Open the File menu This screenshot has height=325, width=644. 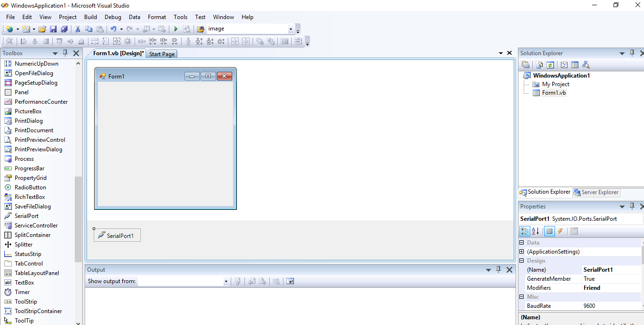click(x=10, y=17)
